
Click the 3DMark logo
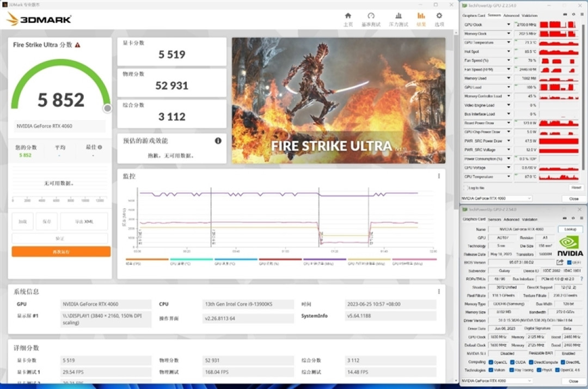(39, 19)
